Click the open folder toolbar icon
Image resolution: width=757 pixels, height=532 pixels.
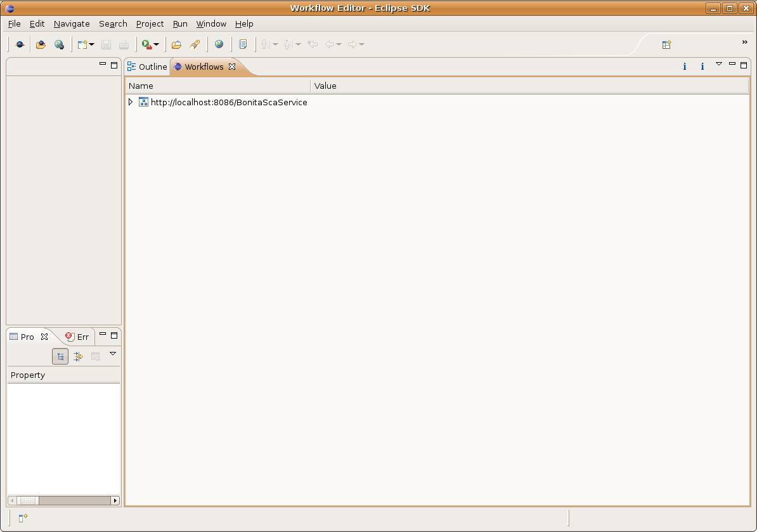pyautogui.click(x=177, y=44)
